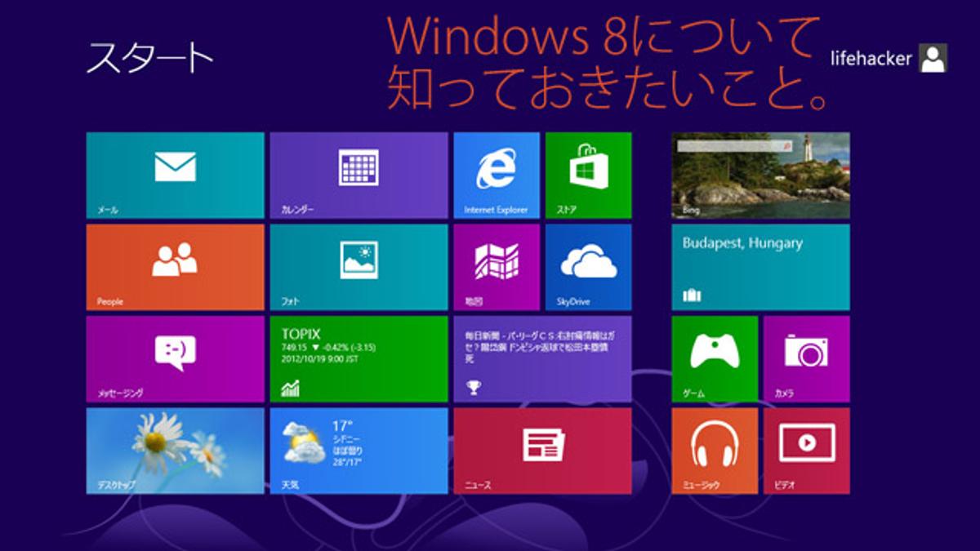Click the ビデオ tile label

click(784, 485)
